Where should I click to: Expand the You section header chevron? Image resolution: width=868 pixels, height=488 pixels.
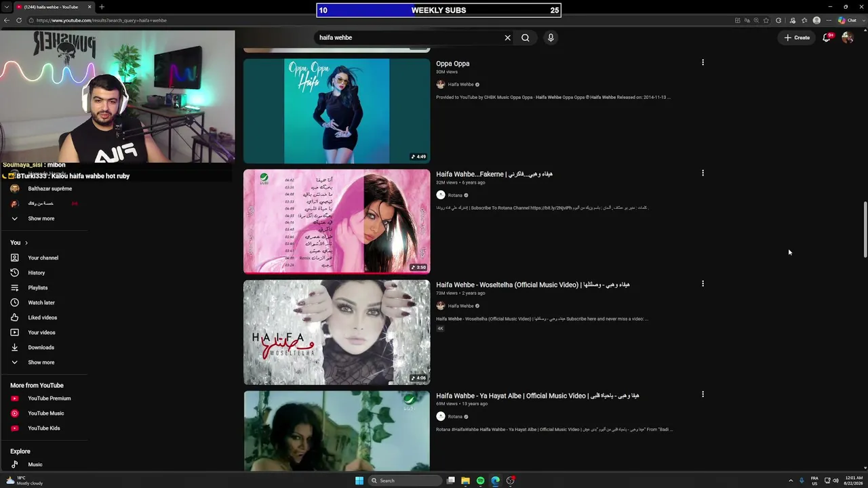[26, 243]
